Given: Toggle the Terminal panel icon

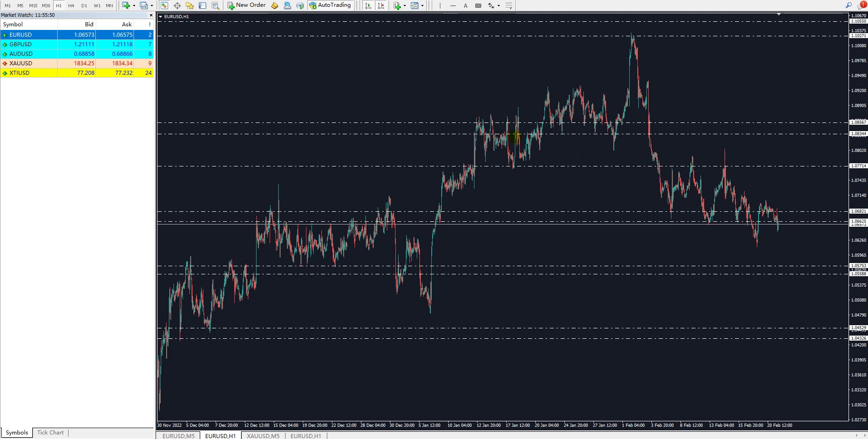Looking at the screenshot, I should (x=202, y=5).
